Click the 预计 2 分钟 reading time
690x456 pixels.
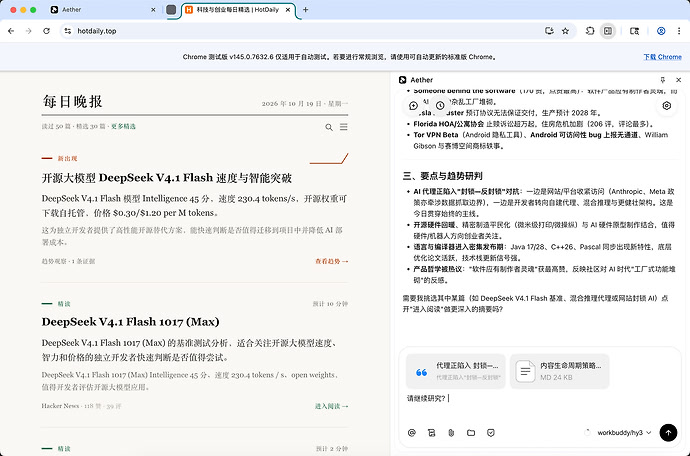(x=332, y=449)
